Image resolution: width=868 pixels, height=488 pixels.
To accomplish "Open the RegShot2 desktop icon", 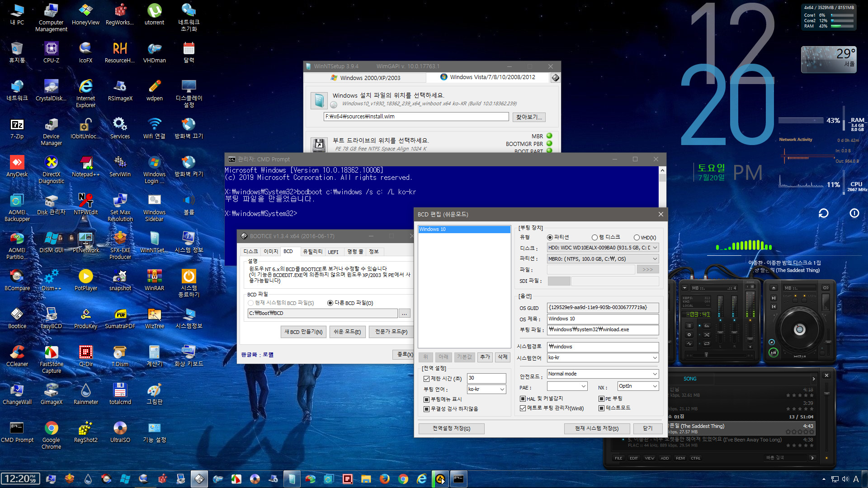I will 85,432.
